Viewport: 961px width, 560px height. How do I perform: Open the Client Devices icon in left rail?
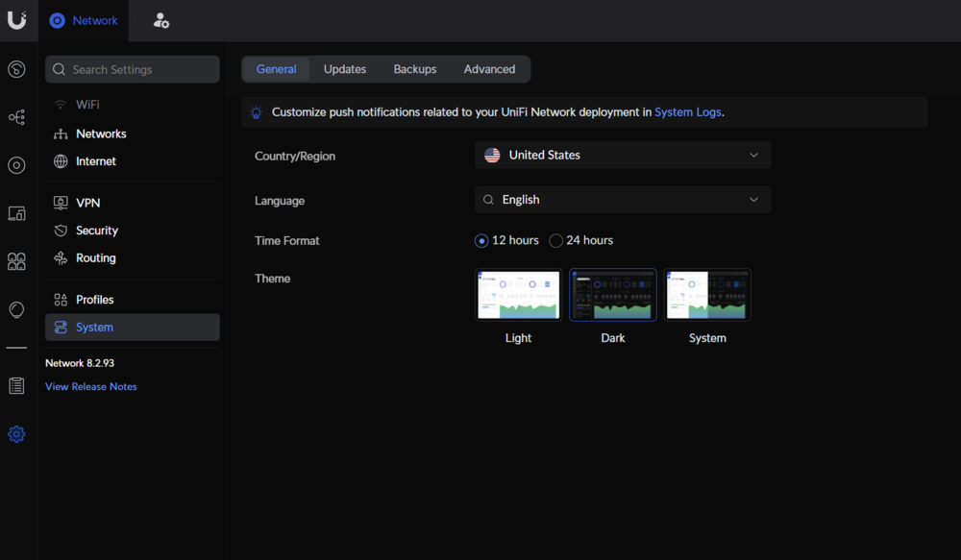(x=16, y=213)
